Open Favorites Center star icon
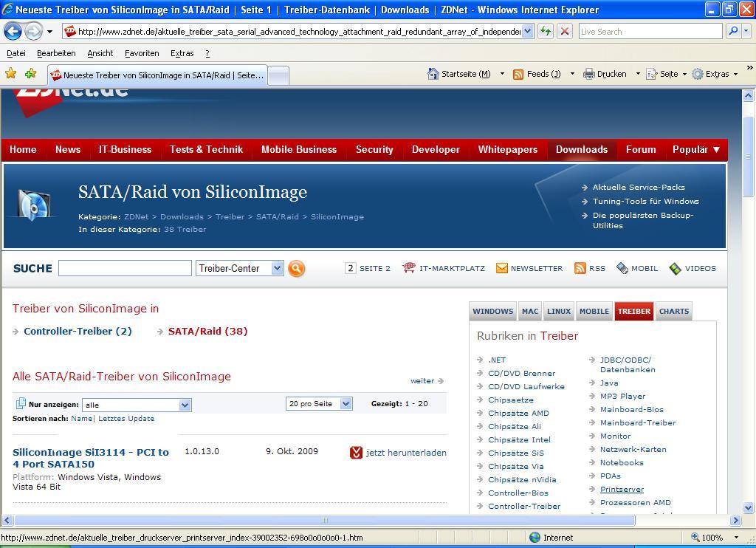 pyautogui.click(x=10, y=73)
